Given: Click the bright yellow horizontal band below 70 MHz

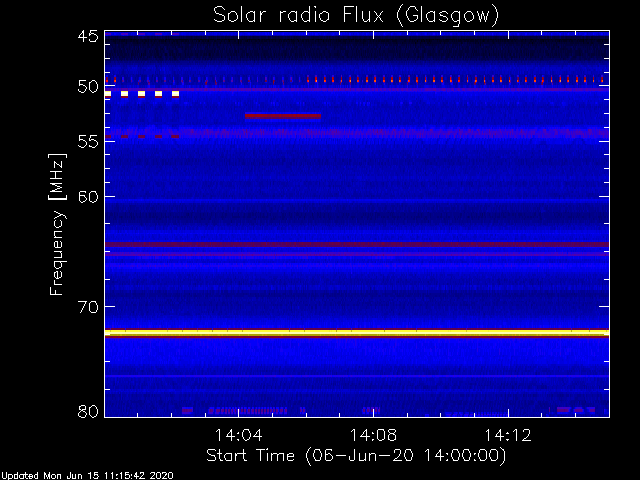Looking at the screenshot, I should [357, 333].
